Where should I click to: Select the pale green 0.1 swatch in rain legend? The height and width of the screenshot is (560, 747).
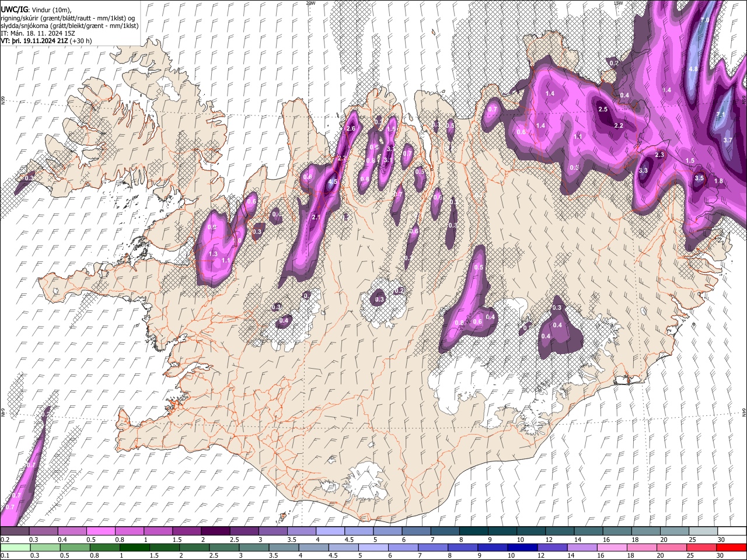point(15,547)
